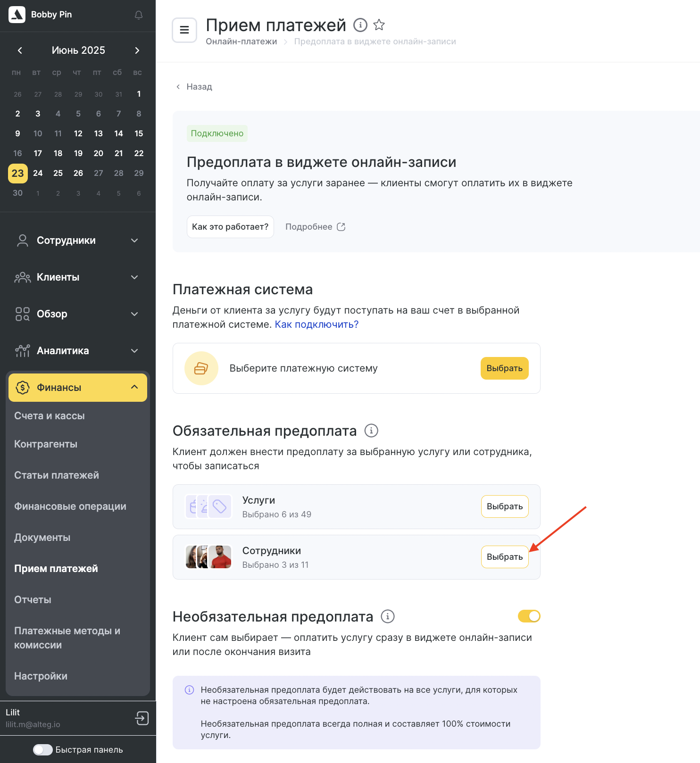The image size is (700, 763).
Task: Click the back chevron next to Назад
Action: (178, 87)
